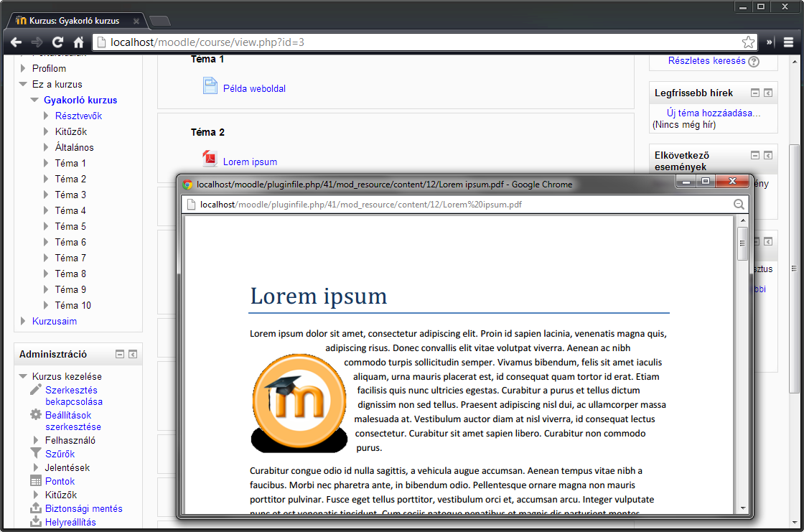Expand the Általános tree node
Screen dimensions: 804x532
[x=46, y=147]
